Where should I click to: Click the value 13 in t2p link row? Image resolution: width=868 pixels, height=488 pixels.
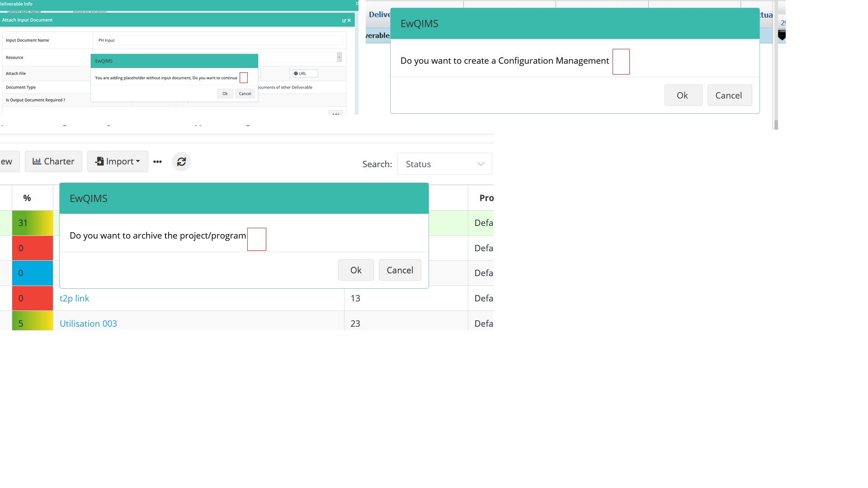355,298
